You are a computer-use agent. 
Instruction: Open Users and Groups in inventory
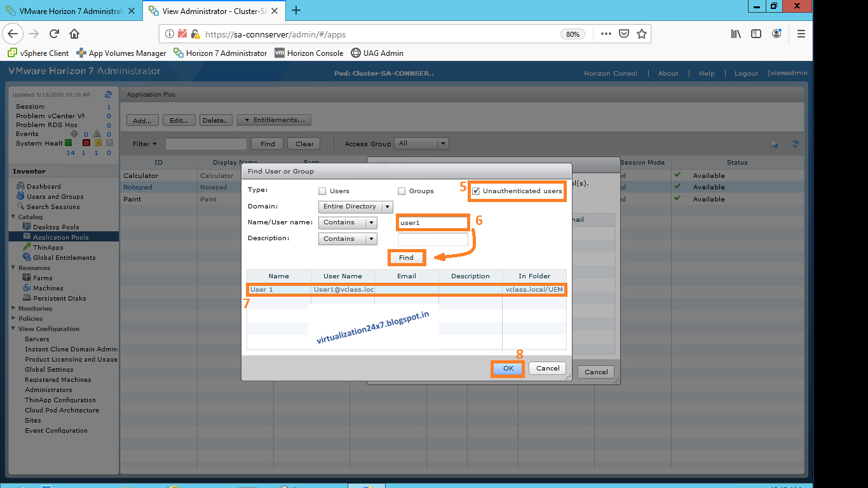coord(55,196)
